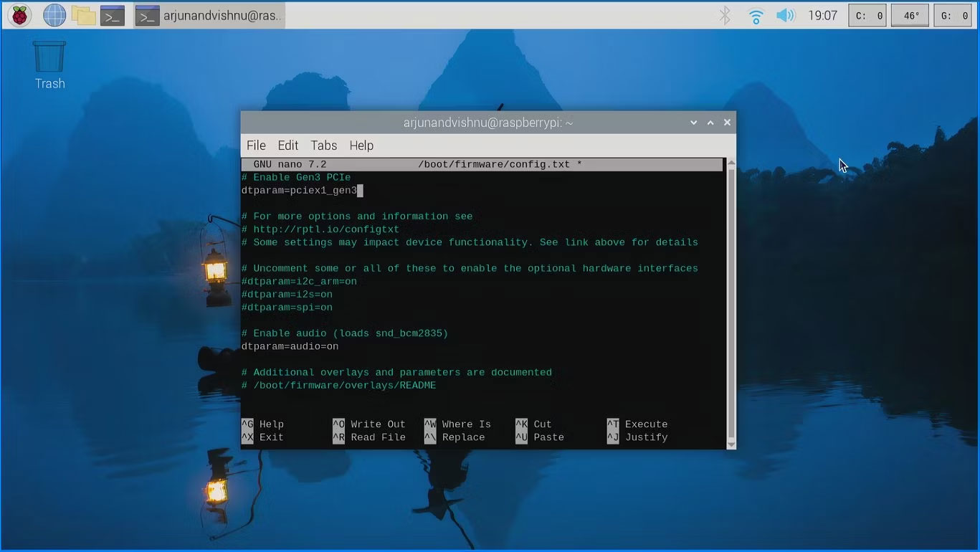
Task: Open the Wi-Fi network menu
Action: tap(756, 15)
